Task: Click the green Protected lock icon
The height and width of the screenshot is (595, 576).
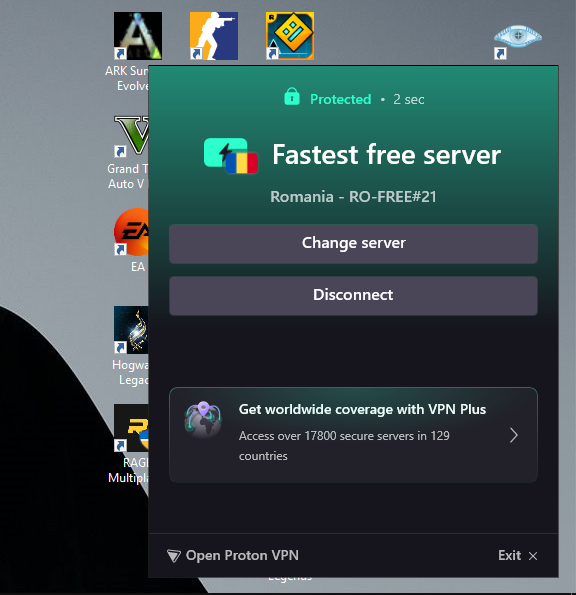Action: coord(292,97)
